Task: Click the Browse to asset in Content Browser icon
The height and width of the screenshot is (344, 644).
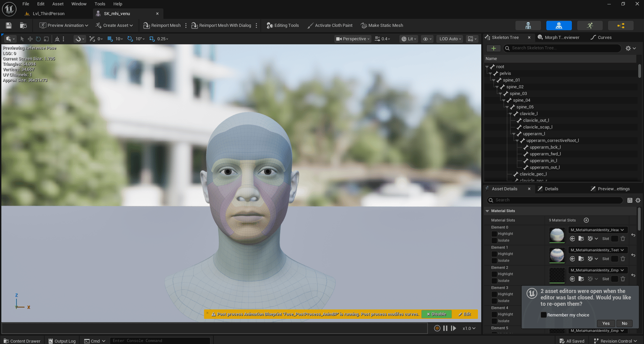Action: point(23,26)
